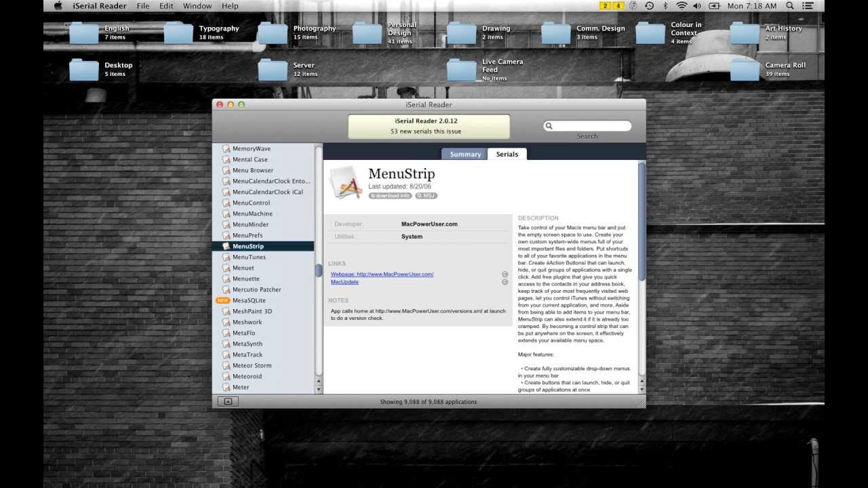Open the MacUpdate link
This screenshot has height=488, width=868.
coord(344,282)
